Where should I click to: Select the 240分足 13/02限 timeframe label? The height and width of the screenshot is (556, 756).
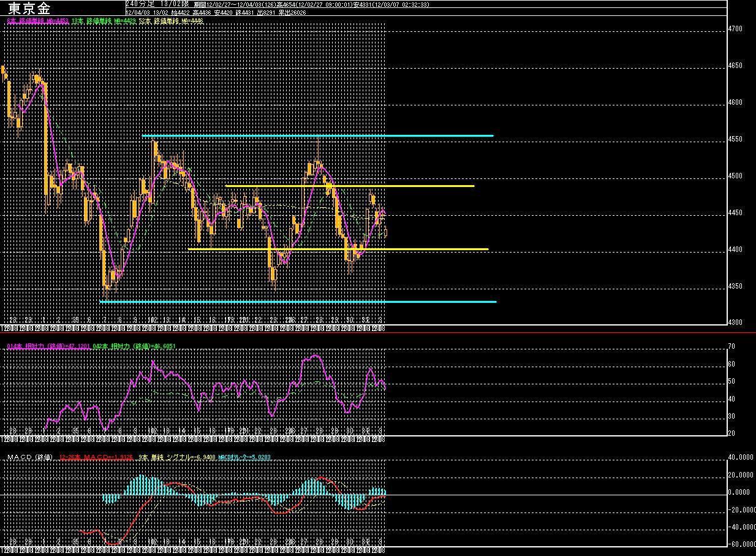coord(157,4)
